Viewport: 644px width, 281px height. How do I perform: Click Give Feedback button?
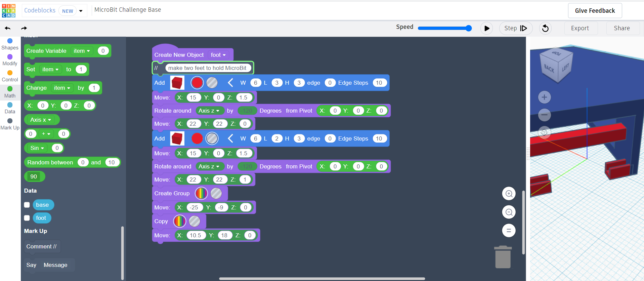tap(595, 11)
